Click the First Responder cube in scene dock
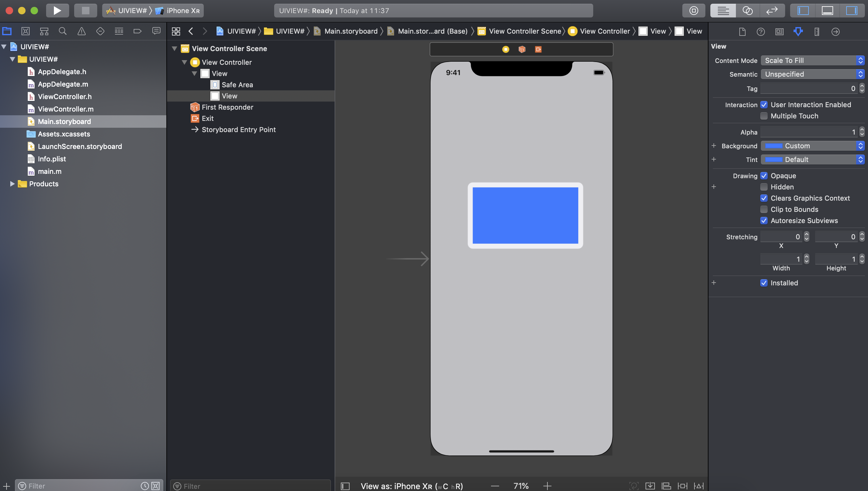 (x=522, y=50)
